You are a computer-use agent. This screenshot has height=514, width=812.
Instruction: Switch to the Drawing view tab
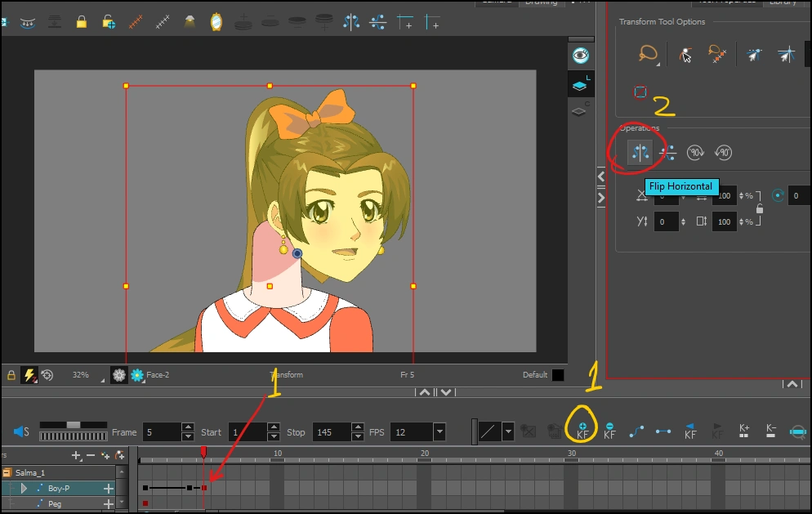541,2
